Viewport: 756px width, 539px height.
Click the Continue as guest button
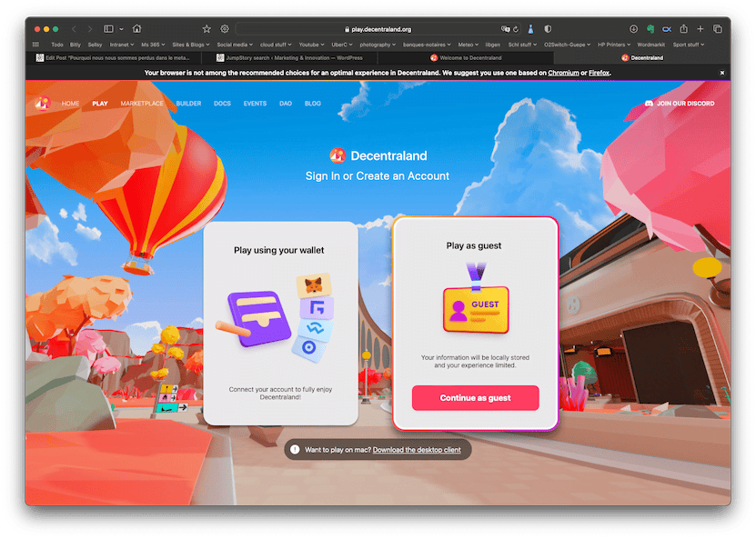pos(475,398)
